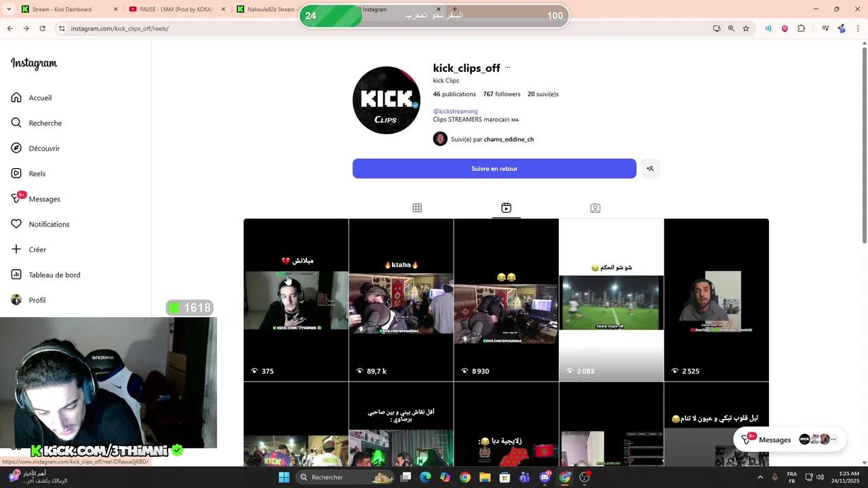Open Découvrir from the sidebar
This screenshot has height=488, width=868.
coord(16,148)
